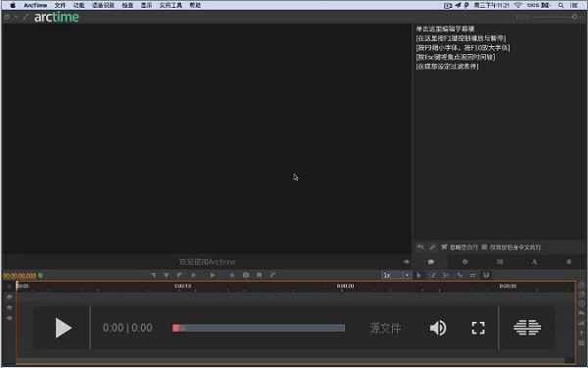Select the scissors cut tool
The image size is (588, 368).
446,275
